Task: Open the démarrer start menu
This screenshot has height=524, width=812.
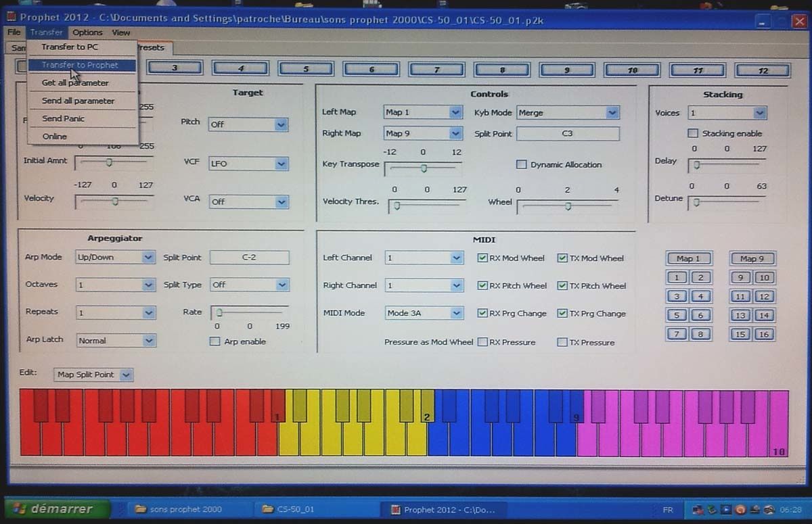Action: [58, 508]
